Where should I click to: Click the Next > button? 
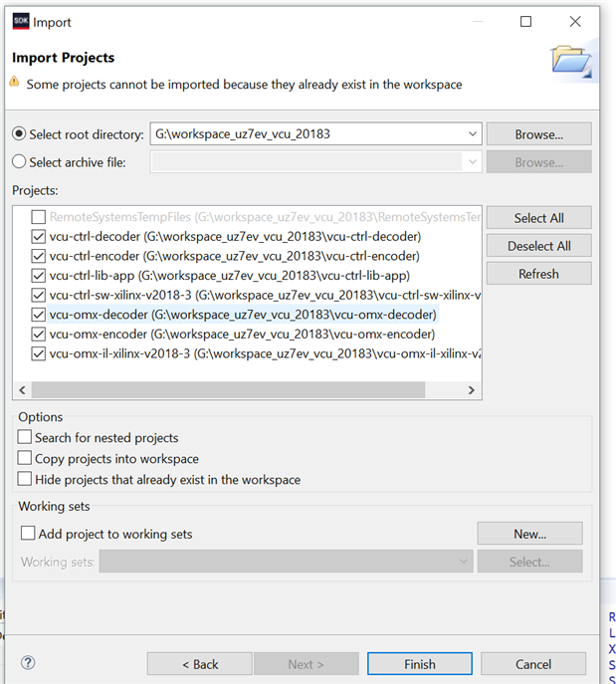307,664
